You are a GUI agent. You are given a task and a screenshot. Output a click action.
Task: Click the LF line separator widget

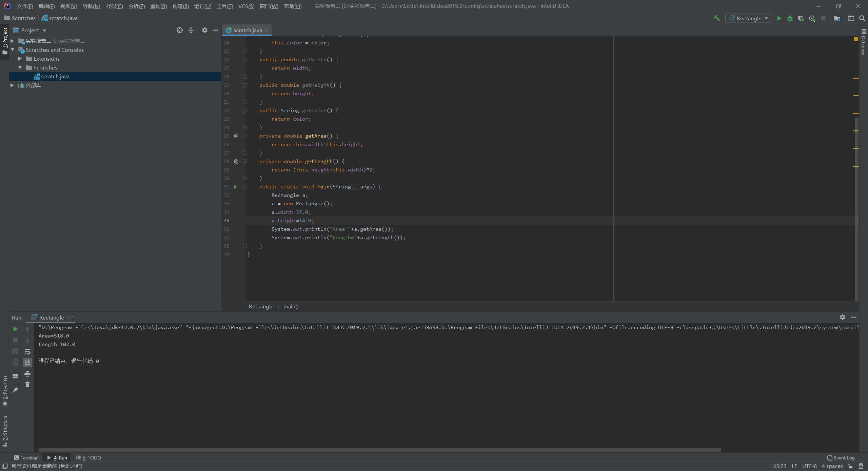[x=794, y=466]
